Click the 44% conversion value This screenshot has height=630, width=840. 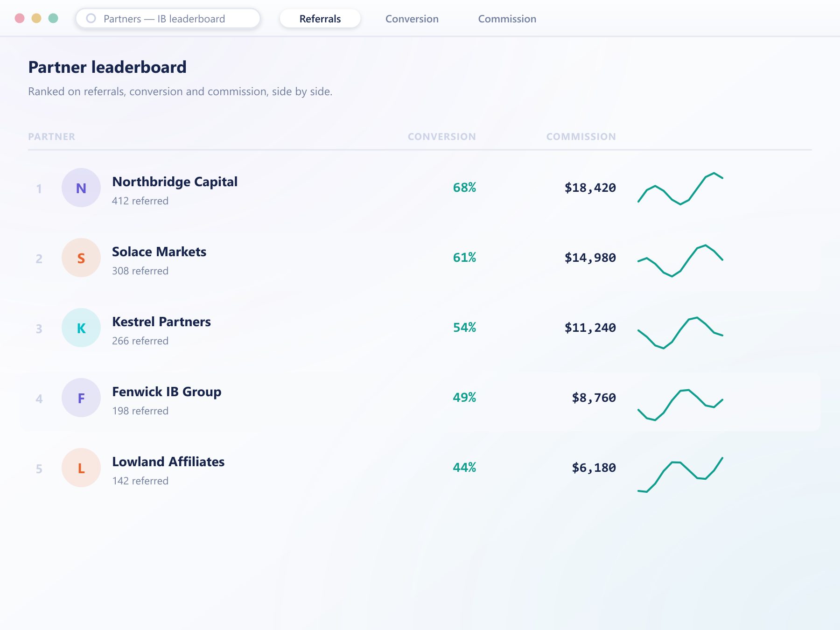[464, 468]
